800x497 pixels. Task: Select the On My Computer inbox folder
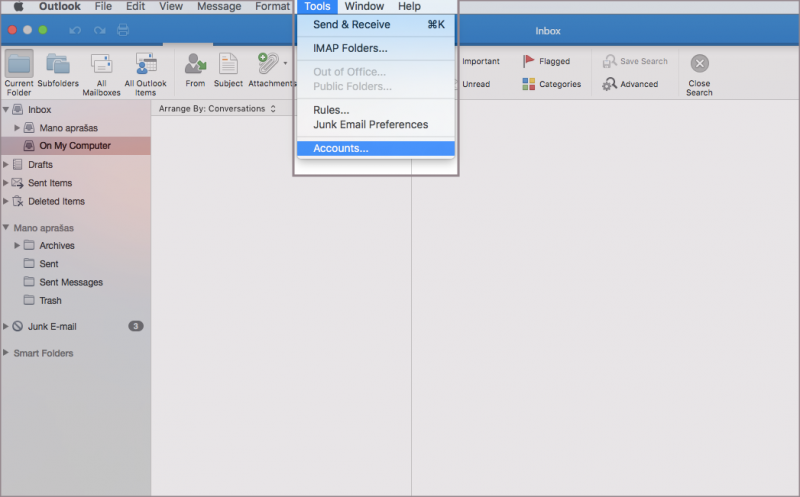point(74,146)
